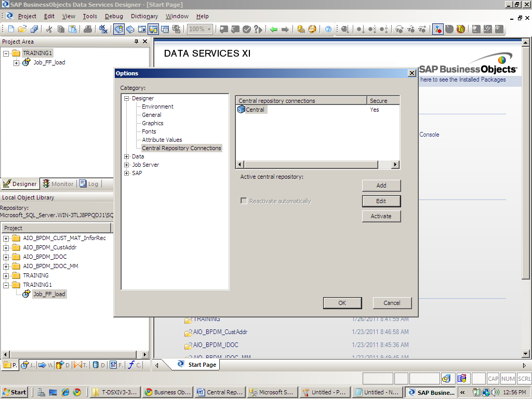This screenshot has height=399, width=532.
Task: Collapse TRAINING1 in Local Object Library
Action: tap(6, 285)
